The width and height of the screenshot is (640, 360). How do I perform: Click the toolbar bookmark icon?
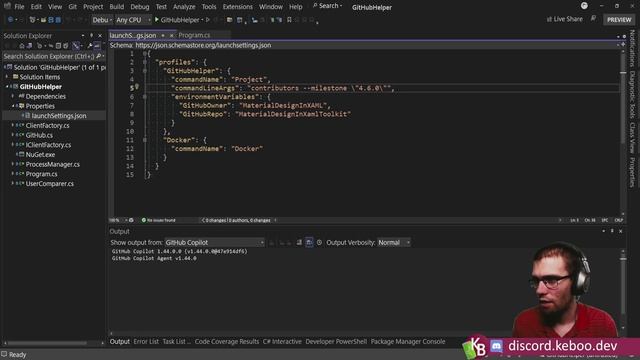289,20
